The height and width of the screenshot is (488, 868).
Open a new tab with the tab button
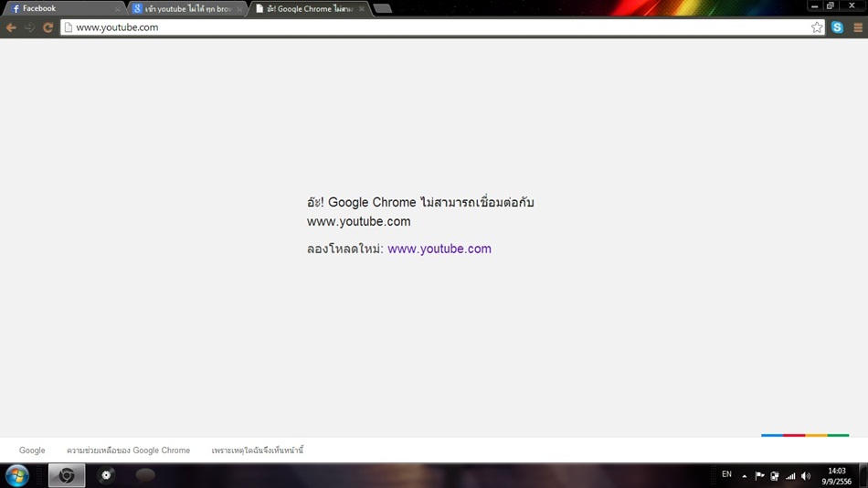click(x=383, y=8)
